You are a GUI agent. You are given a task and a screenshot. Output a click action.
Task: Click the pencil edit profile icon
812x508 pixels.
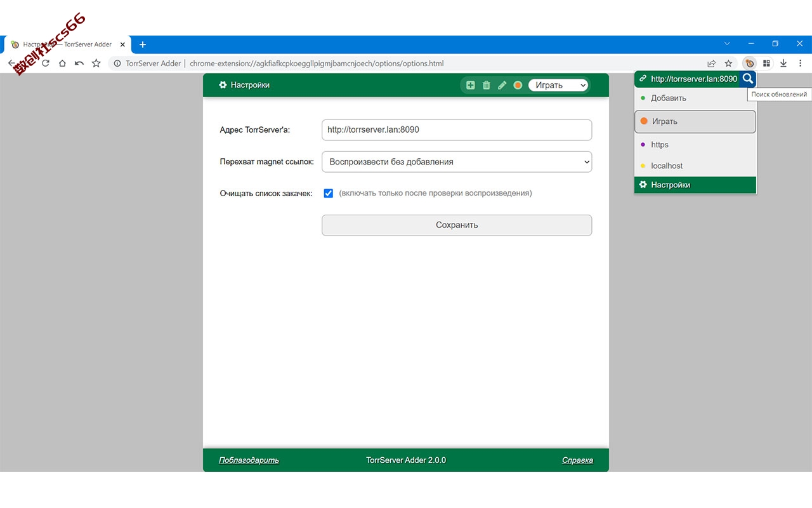click(x=502, y=85)
